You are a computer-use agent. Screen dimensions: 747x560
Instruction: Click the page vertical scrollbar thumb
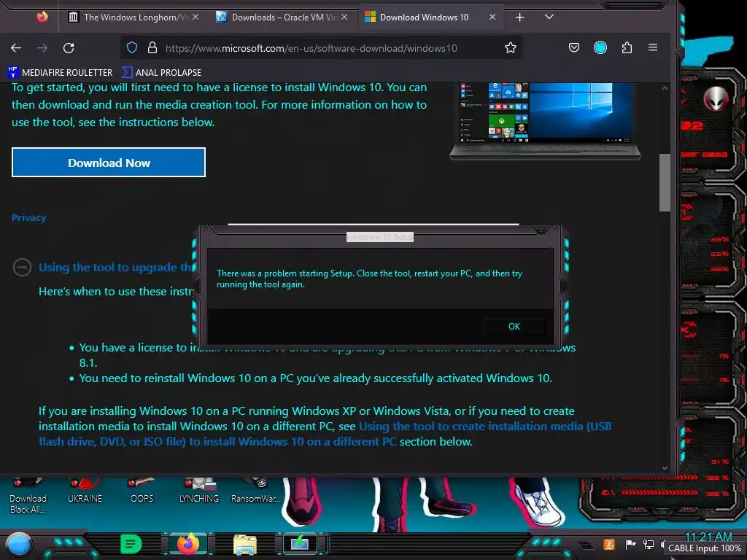coord(665,182)
